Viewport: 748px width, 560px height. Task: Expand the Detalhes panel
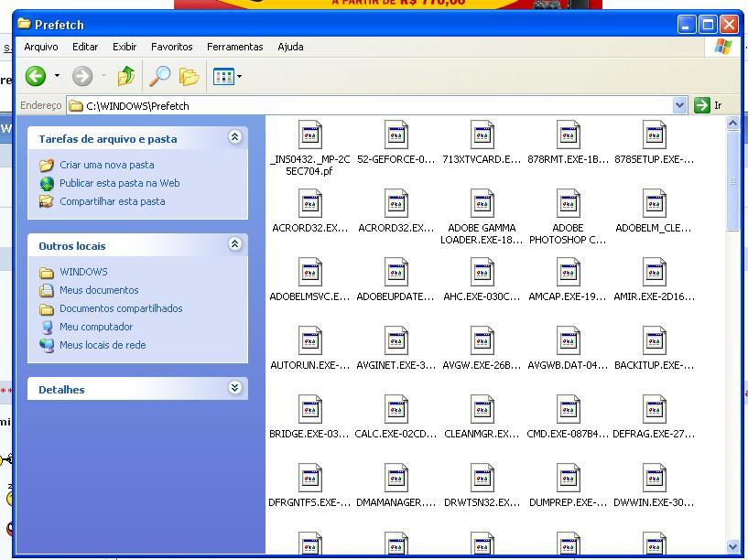point(234,387)
